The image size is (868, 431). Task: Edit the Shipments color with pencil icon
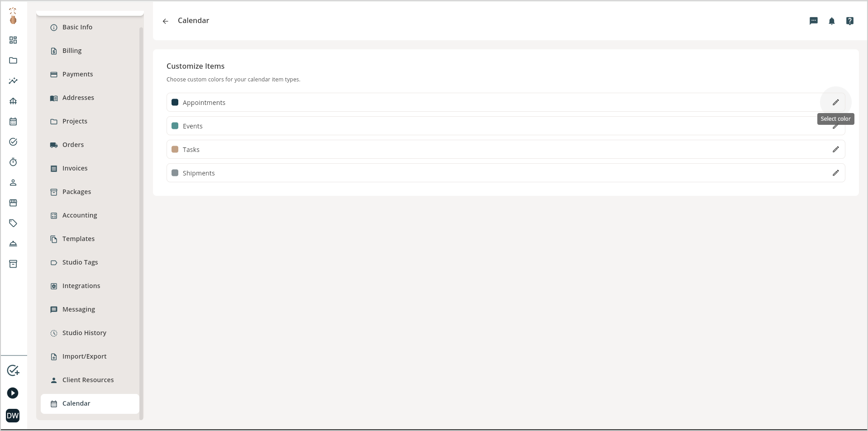point(836,173)
